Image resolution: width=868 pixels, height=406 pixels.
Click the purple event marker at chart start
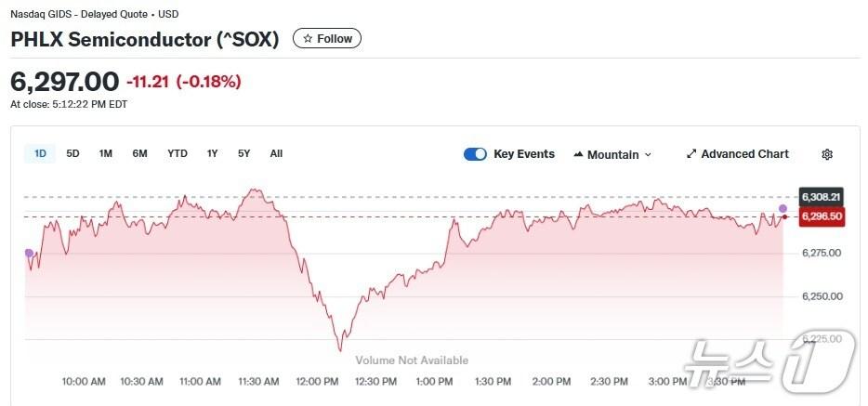point(29,253)
